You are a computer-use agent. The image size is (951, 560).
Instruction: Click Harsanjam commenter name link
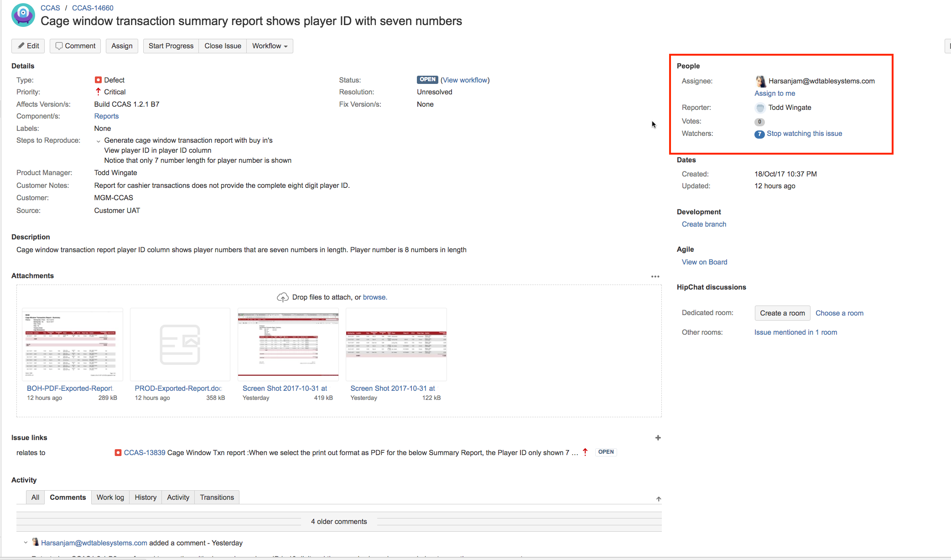pos(94,543)
